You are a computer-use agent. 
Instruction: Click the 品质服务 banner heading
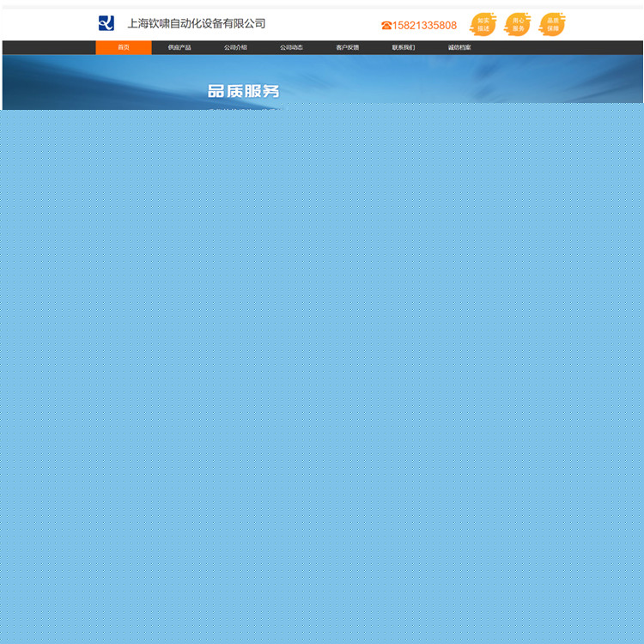(243, 91)
